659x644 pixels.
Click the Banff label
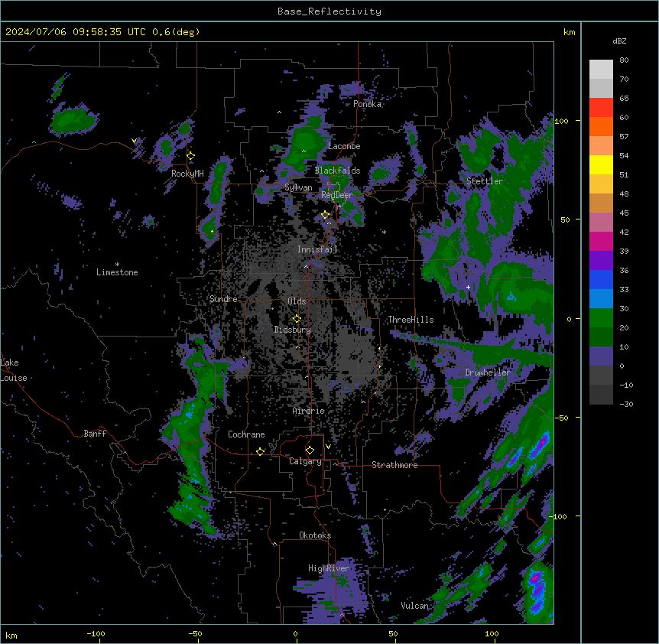point(95,434)
